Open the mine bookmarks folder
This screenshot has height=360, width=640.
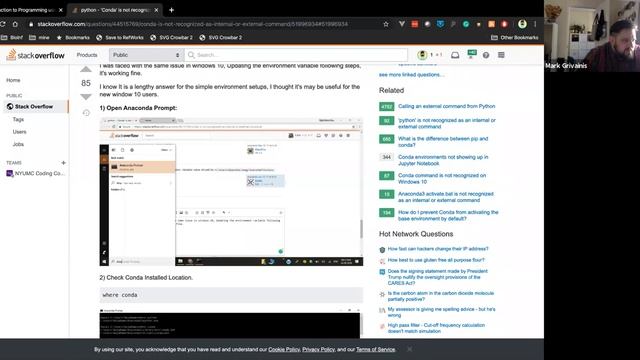(39, 38)
